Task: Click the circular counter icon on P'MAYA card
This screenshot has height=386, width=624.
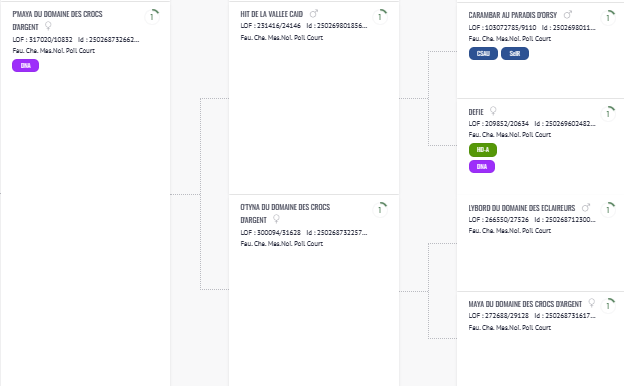Action: click(152, 17)
